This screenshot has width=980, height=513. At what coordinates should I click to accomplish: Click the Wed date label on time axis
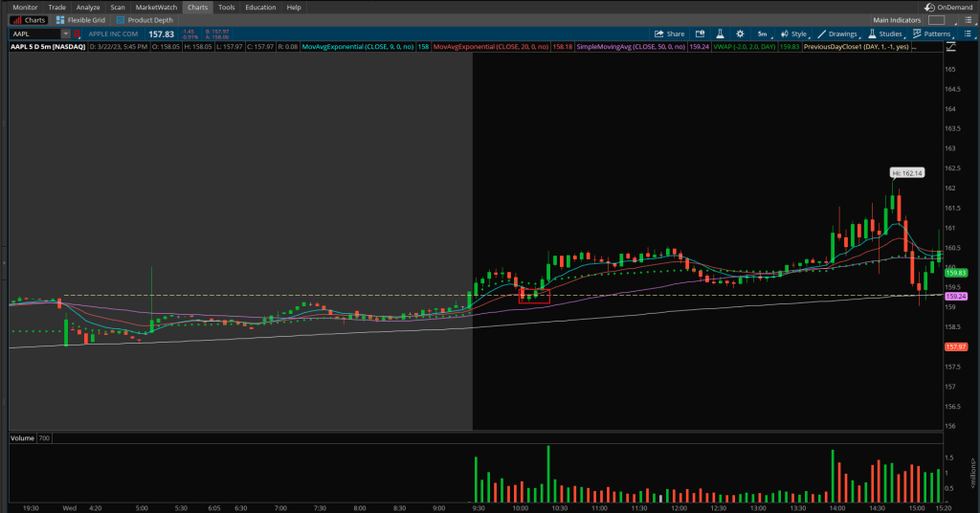tap(69, 508)
